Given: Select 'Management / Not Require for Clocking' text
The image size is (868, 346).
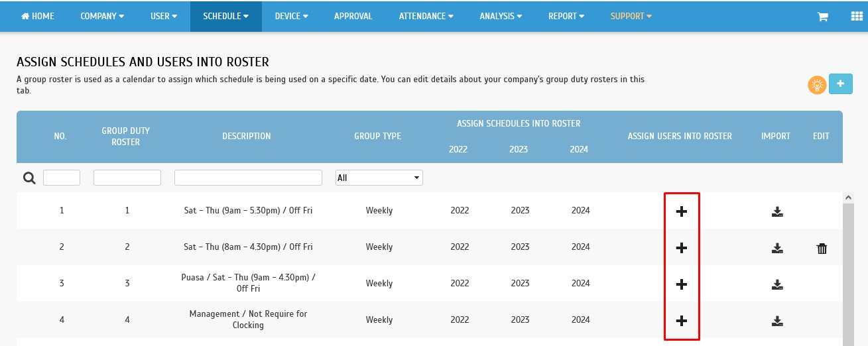Looking at the screenshot, I should 248,319.
